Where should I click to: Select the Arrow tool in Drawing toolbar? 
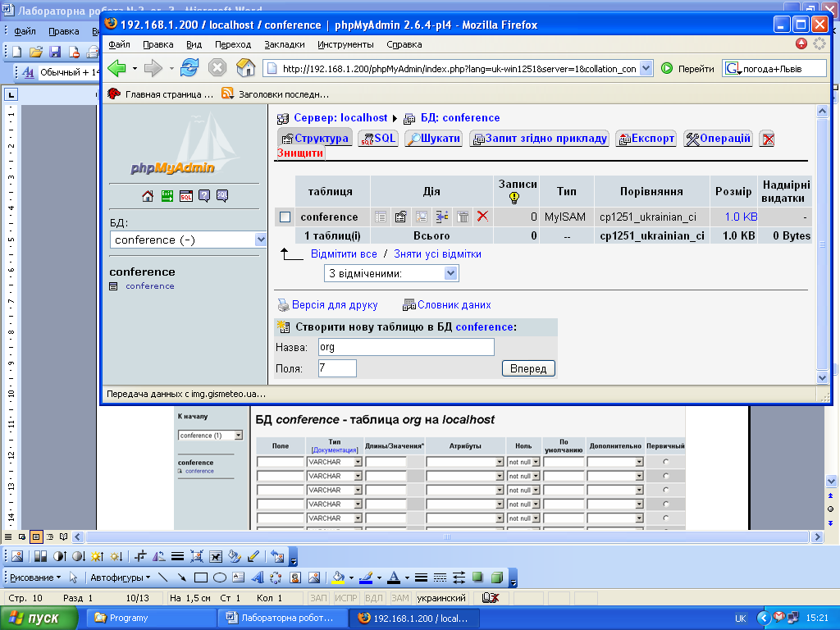[x=182, y=577]
